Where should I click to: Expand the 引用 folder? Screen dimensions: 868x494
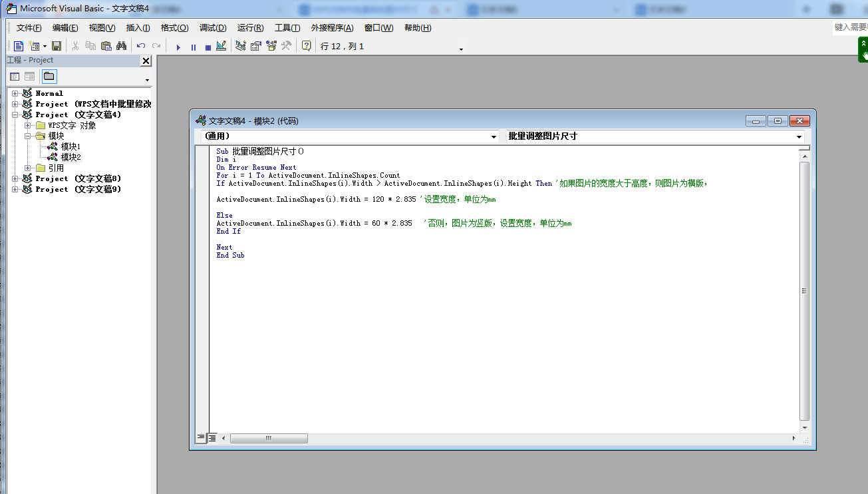click(28, 168)
